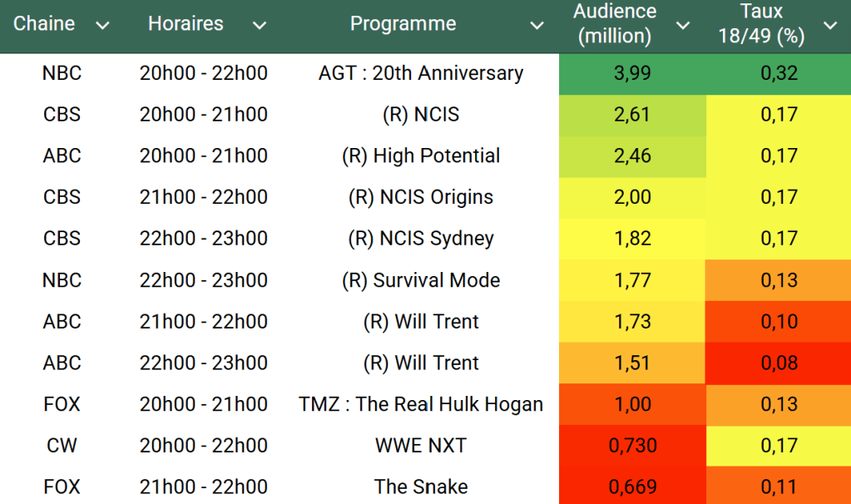Select the (R) High Potential programme

[x=420, y=156]
